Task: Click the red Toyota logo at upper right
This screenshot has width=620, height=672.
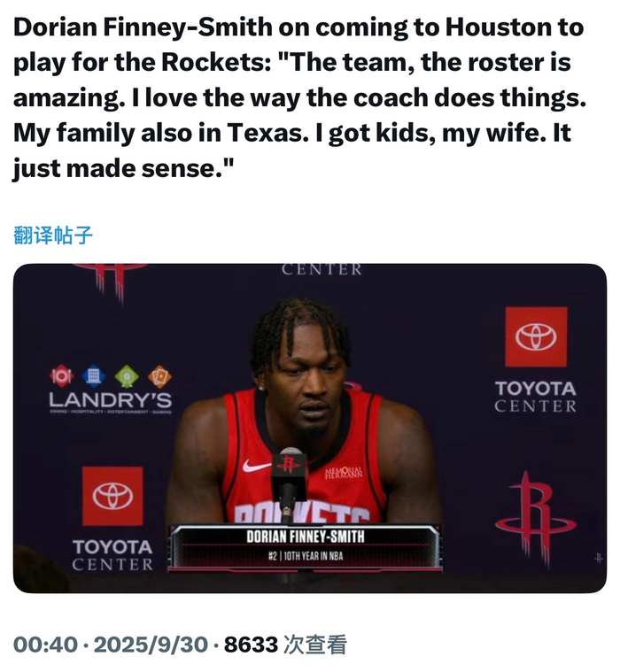Action: 536,336
